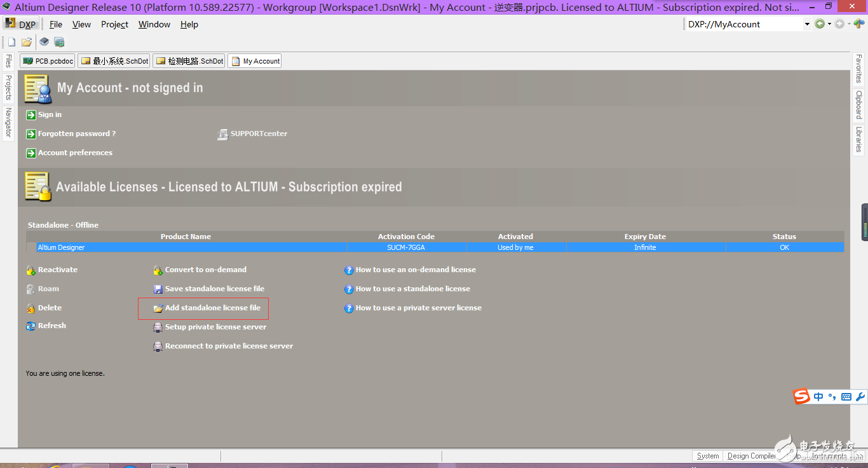
Task: Open the Projects side panel tab
Action: click(x=8, y=88)
